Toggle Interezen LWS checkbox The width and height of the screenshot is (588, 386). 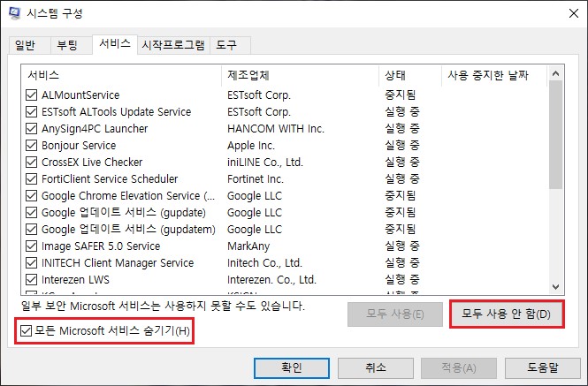(x=31, y=280)
